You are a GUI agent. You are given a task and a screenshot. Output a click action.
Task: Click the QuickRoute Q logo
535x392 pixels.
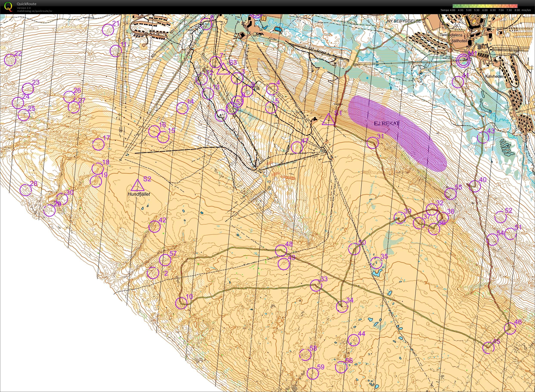pyautogui.click(x=8, y=6)
